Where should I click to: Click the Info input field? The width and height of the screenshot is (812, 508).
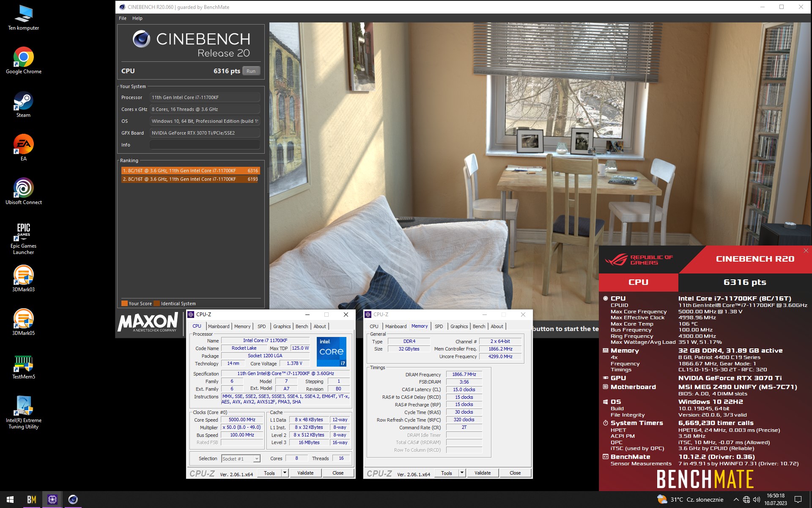[205, 145]
